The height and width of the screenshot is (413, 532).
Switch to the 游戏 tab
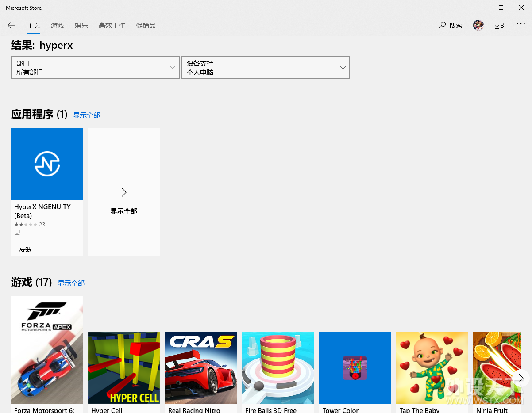coord(58,26)
